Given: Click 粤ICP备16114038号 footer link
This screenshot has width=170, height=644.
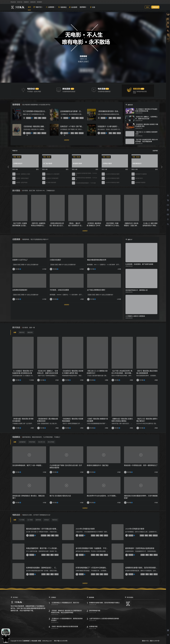Looking at the screenshot, I should [61, 641].
